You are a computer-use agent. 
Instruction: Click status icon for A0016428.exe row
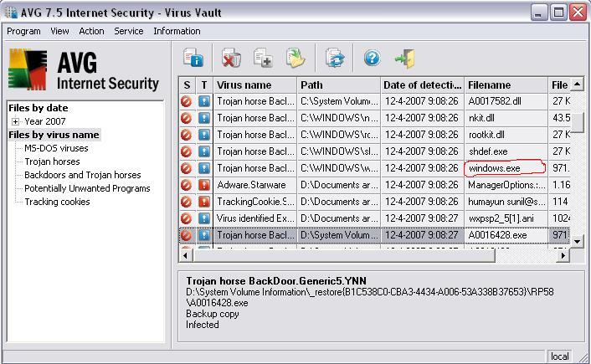186,235
